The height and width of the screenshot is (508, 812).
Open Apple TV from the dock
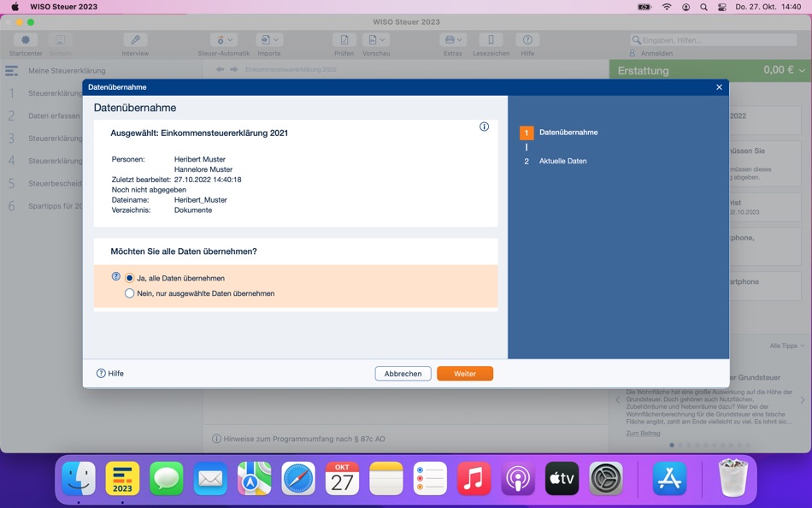pyautogui.click(x=562, y=478)
